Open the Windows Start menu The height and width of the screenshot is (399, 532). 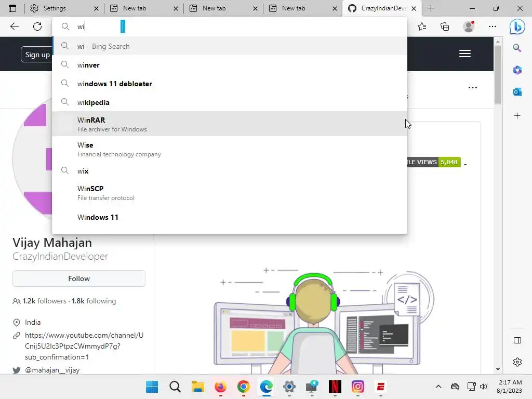[x=152, y=387]
